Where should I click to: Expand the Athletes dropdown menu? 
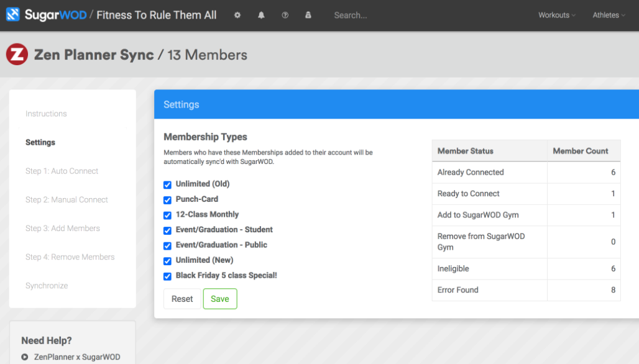pos(609,15)
